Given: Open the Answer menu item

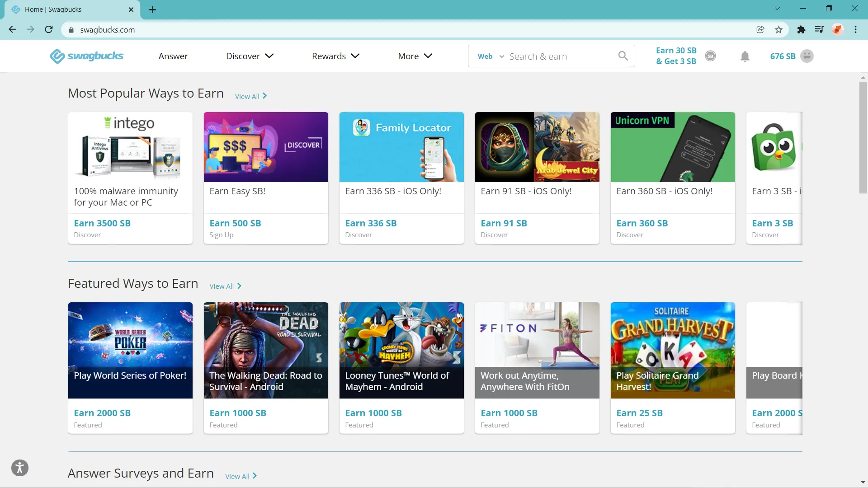Looking at the screenshot, I should (x=173, y=56).
